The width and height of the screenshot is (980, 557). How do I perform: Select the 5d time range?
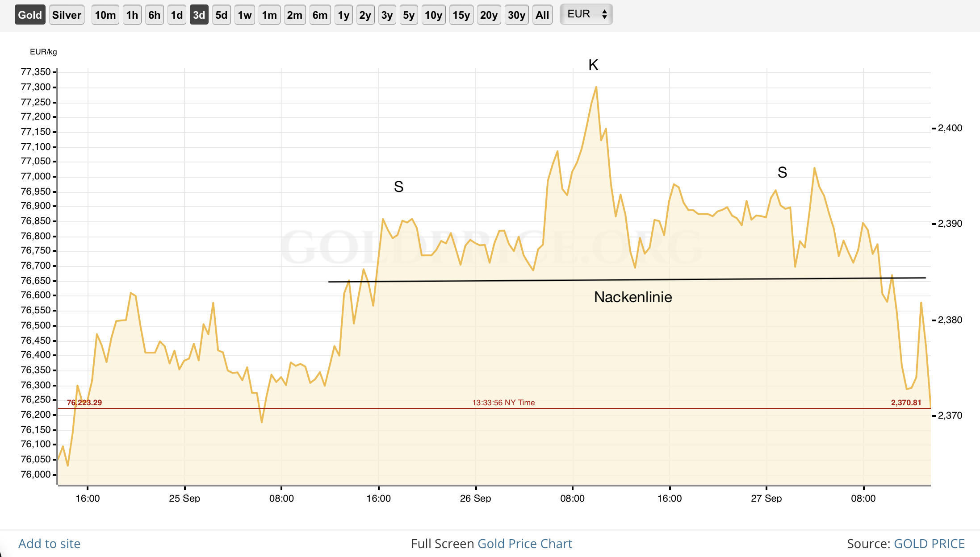(221, 15)
